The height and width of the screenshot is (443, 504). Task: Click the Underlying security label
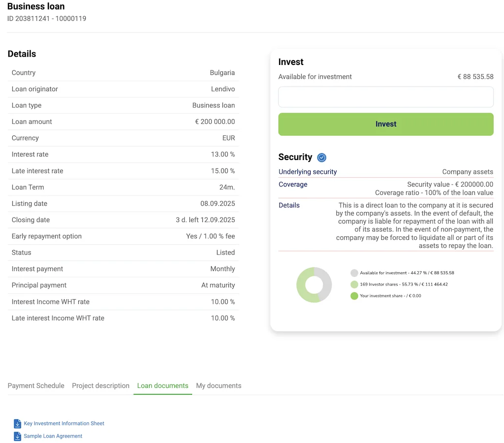coord(308,172)
